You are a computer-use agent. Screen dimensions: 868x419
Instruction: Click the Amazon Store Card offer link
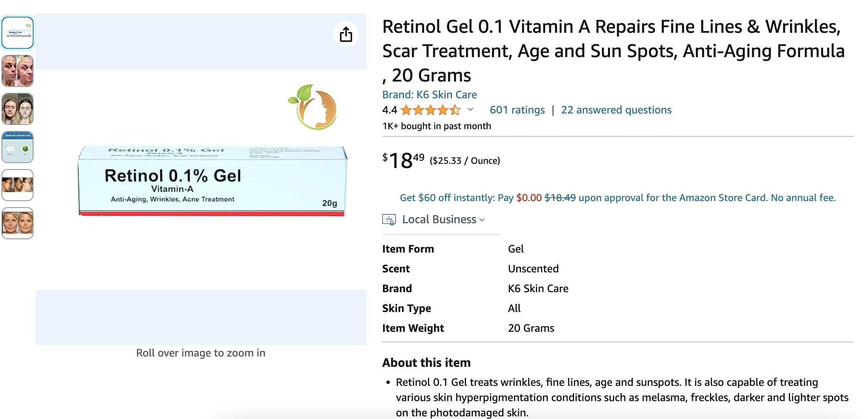pyautogui.click(x=617, y=198)
